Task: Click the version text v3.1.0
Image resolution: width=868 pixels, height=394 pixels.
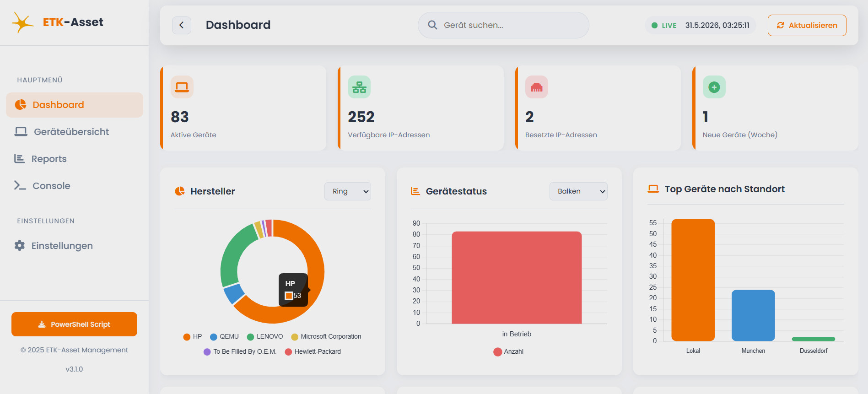Action: (x=74, y=369)
